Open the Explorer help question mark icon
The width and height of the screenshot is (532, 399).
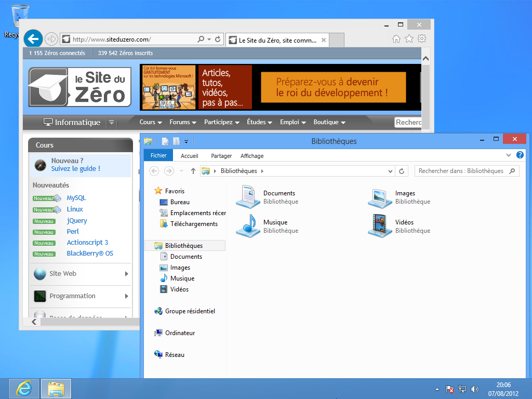tap(520, 155)
